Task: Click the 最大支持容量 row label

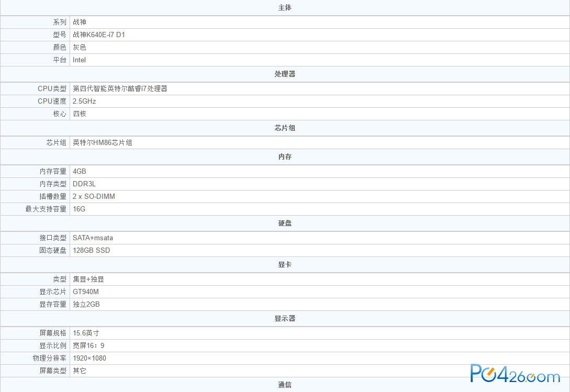Action: 46,209
